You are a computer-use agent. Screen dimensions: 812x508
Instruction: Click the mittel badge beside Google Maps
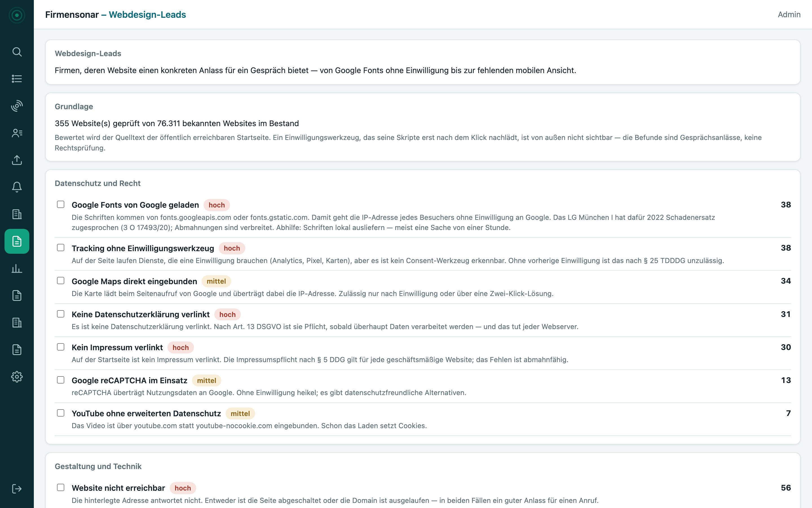[x=216, y=281]
